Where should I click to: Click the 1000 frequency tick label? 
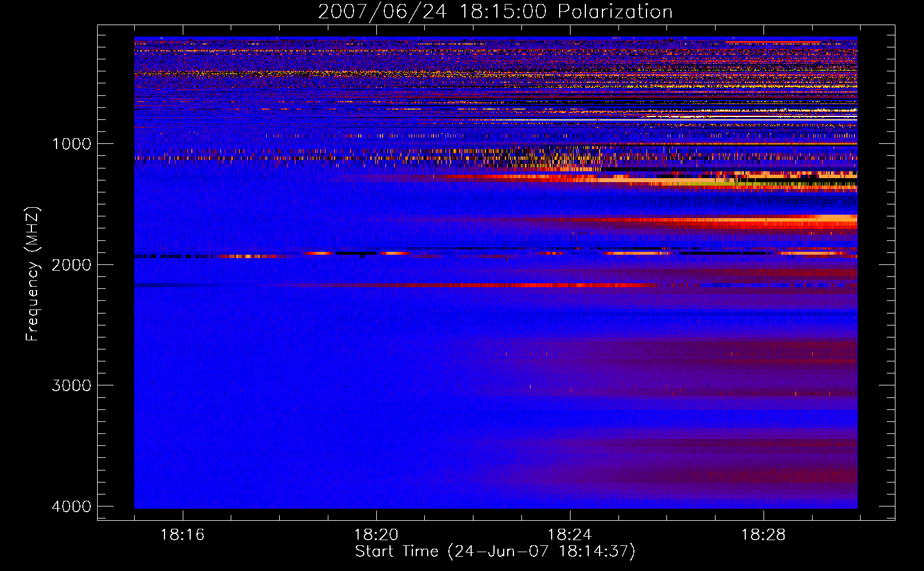71,143
